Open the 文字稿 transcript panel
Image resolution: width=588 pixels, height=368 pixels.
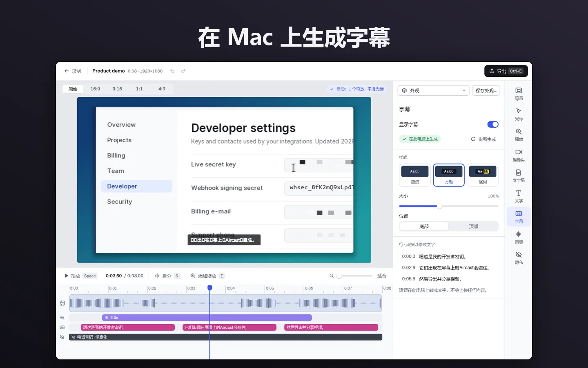coord(519,176)
